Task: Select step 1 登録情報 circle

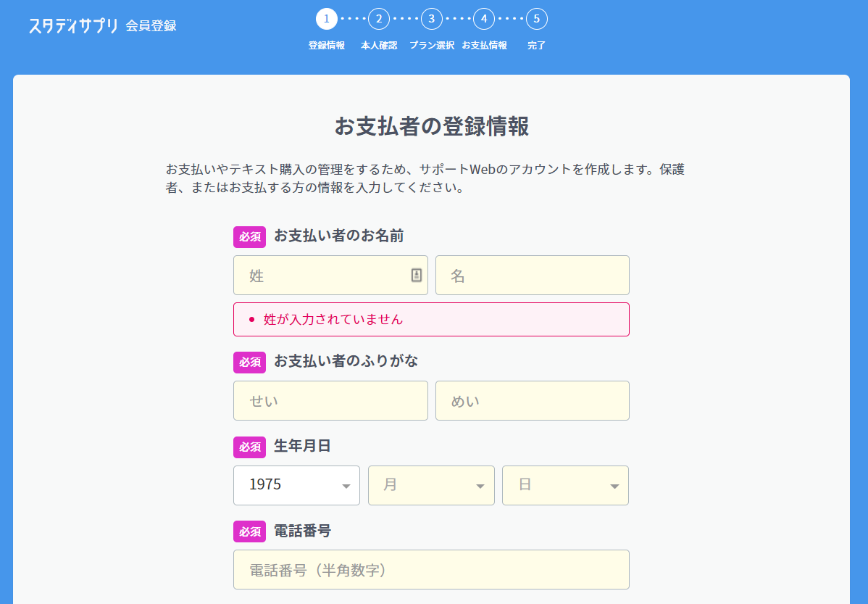Action: click(x=327, y=19)
